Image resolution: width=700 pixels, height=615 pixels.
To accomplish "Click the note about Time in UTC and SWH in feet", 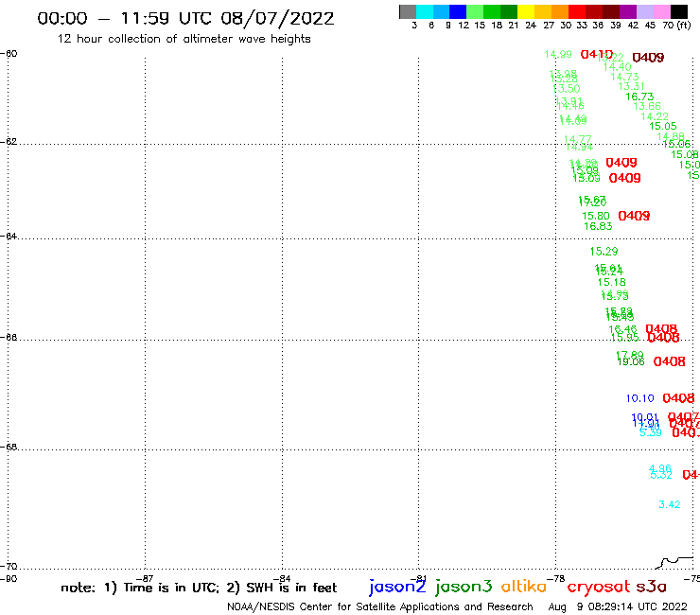I will coord(199,588).
